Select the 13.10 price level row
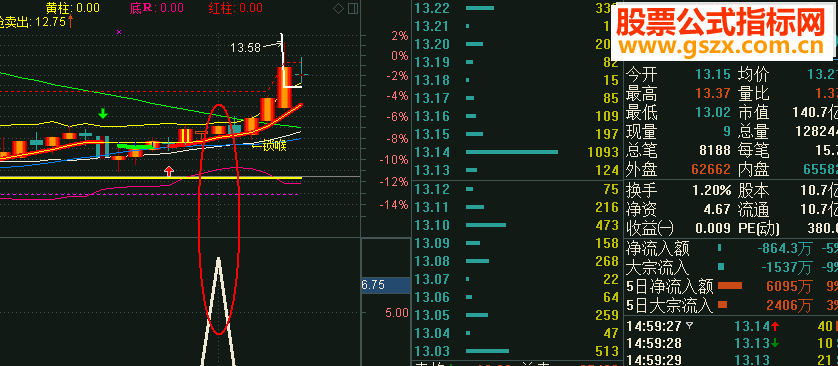 click(517, 225)
